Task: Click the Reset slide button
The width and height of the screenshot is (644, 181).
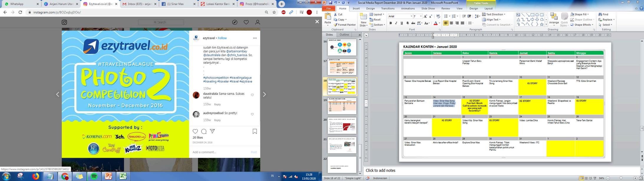Action: point(375,19)
